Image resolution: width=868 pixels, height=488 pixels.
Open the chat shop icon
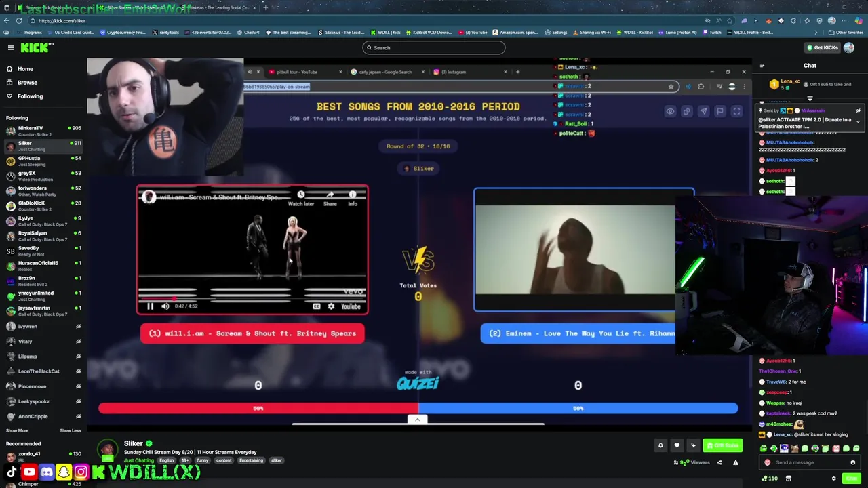pos(788,479)
